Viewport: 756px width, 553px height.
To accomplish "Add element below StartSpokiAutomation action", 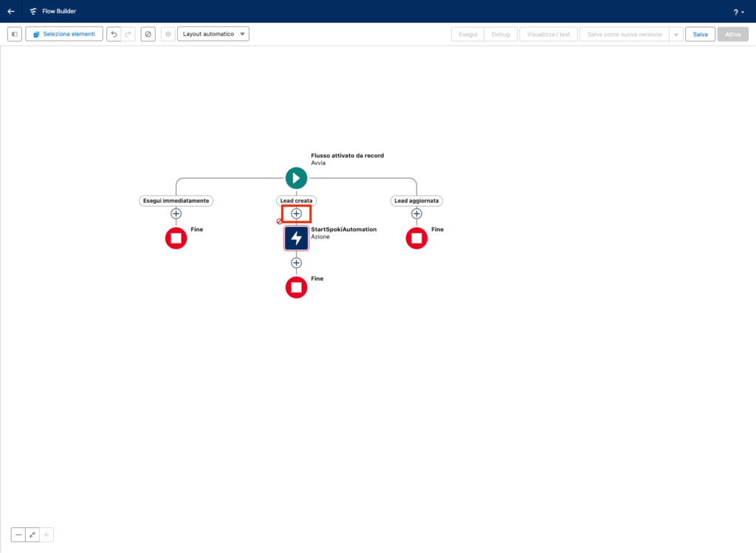I will tap(296, 263).
